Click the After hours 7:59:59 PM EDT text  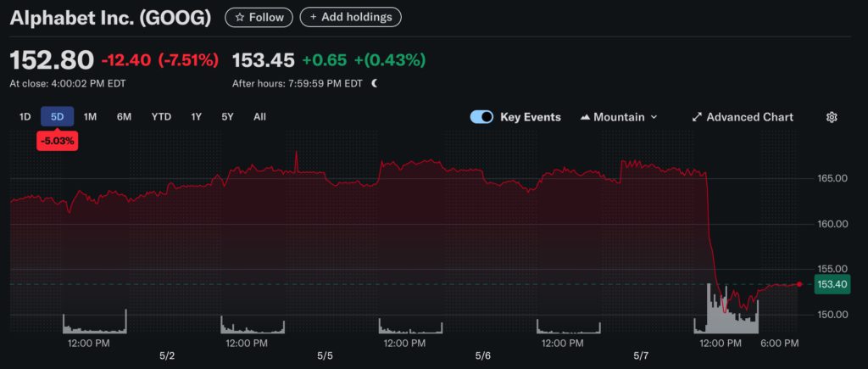click(x=298, y=84)
